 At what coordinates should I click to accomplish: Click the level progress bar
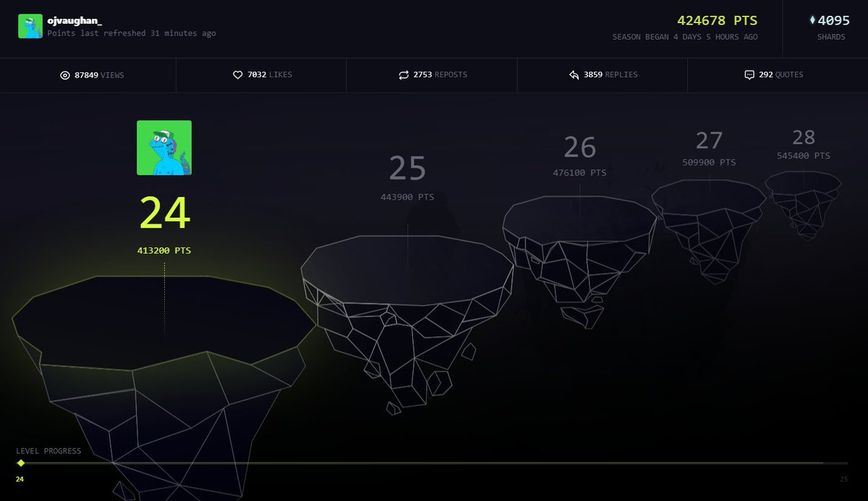tap(432, 463)
